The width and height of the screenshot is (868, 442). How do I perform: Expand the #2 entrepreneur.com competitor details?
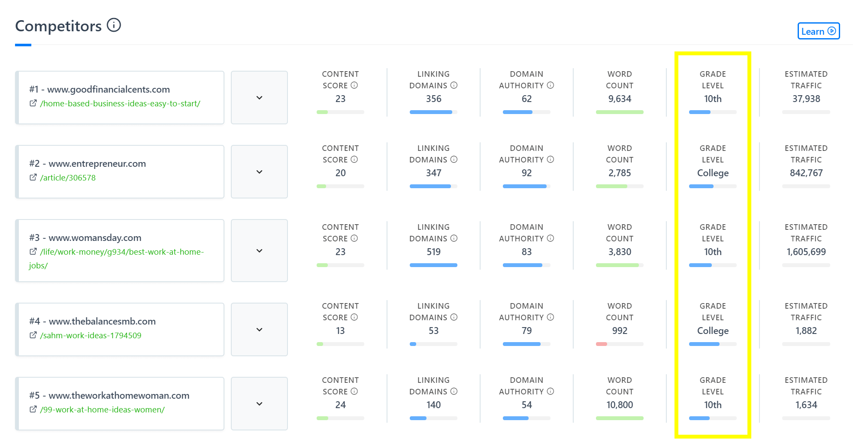tap(259, 172)
